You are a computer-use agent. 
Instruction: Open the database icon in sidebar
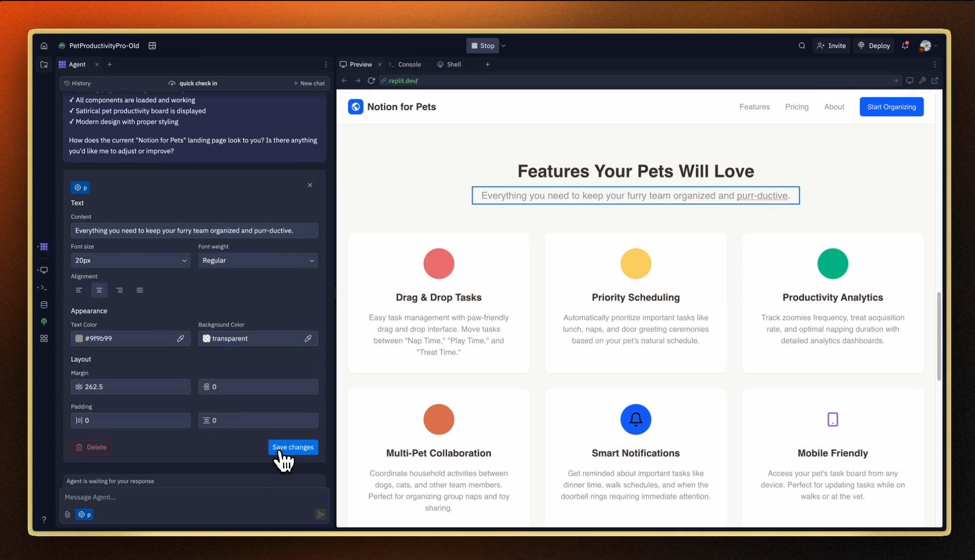point(44,305)
